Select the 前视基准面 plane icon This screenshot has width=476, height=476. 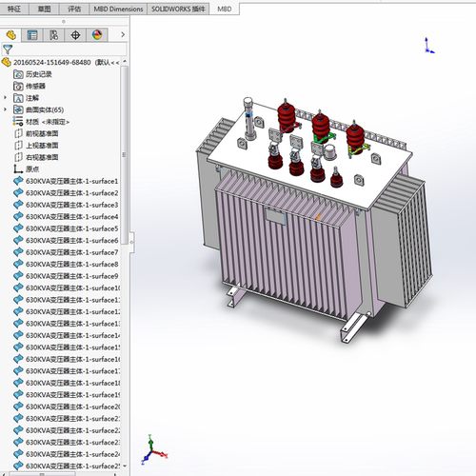coord(18,133)
